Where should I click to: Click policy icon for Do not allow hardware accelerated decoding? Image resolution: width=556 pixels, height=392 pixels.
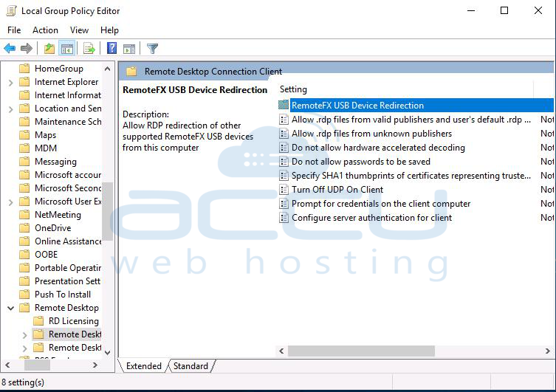point(284,147)
